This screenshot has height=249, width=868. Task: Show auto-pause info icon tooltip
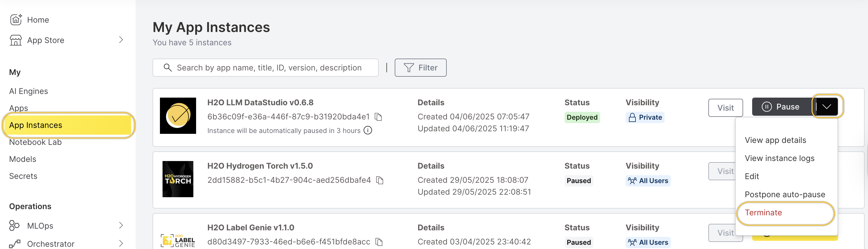368,130
